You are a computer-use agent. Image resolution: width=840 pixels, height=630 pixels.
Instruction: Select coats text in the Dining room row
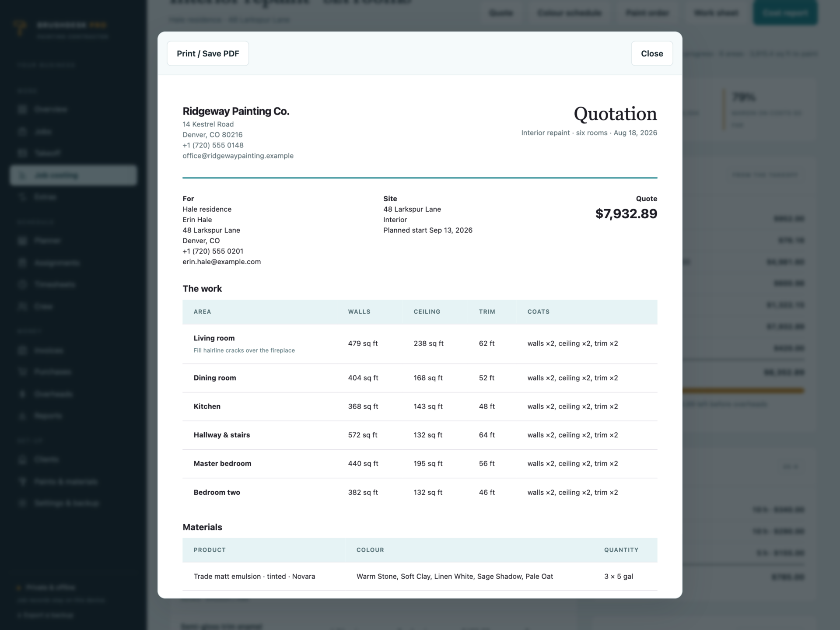(x=573, y=378)
